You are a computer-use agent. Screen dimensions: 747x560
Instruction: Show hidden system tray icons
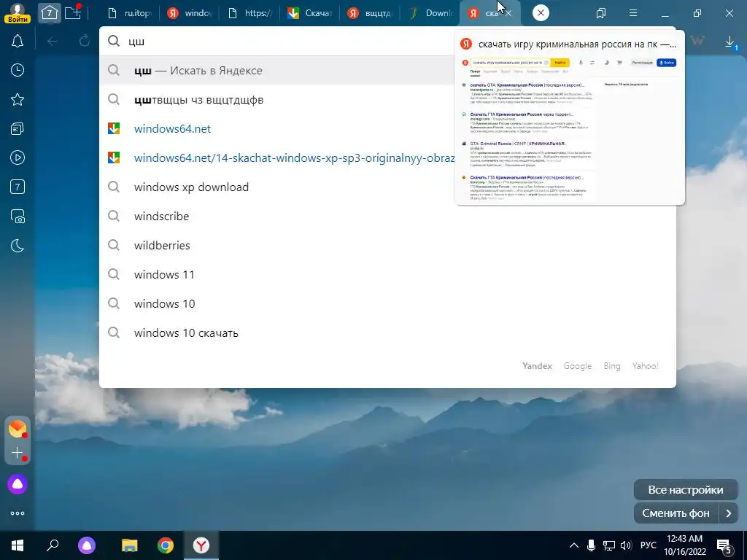point(574,545)
